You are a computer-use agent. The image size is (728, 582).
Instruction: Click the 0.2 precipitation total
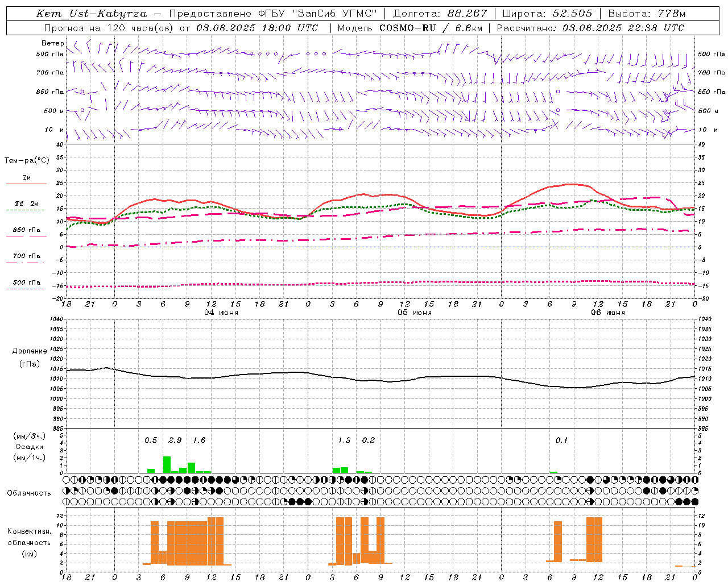(369, 440)
